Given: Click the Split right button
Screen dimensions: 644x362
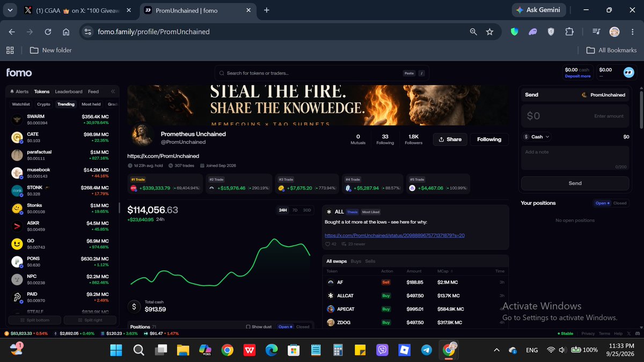Looking at the screenshot, I should (90, 320).
